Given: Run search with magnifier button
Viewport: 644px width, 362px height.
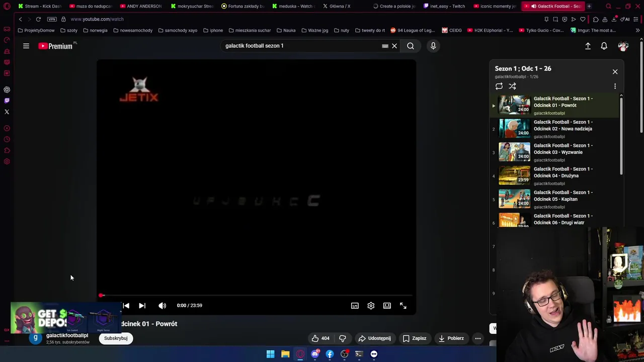Looking at the screenshot, I should 411,46.
